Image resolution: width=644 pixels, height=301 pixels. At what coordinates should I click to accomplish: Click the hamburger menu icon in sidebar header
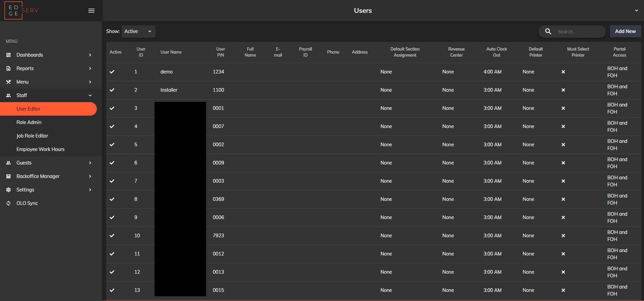click(x=91, y=11)
